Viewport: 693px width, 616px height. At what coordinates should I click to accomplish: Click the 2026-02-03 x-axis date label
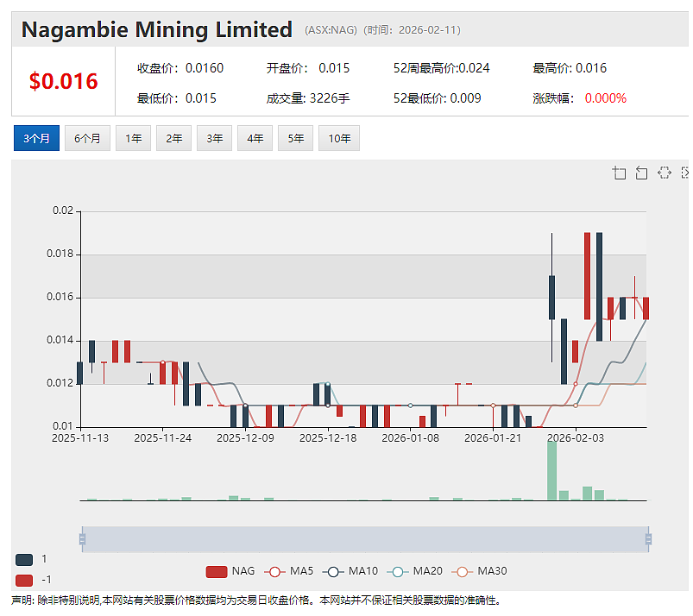tap(576, 438)
